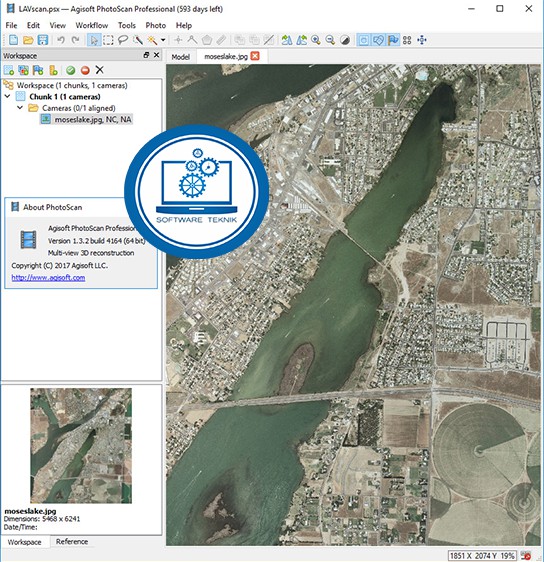Toggle Show Markers flag button

click(393, 40)
